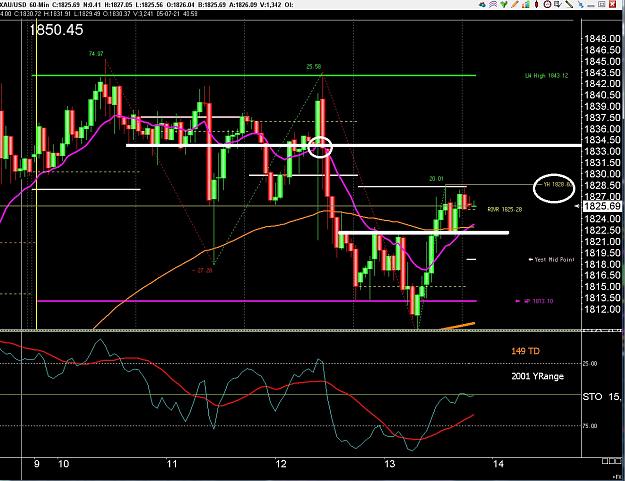Click the 1839.00 price axis label

click(x=602, y=106)
